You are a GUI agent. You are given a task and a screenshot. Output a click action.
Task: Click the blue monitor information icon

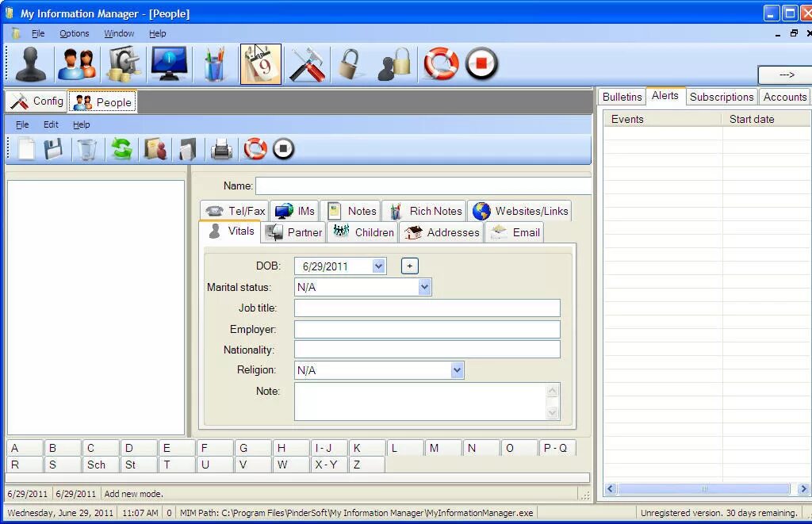click(x=169, y=64)
